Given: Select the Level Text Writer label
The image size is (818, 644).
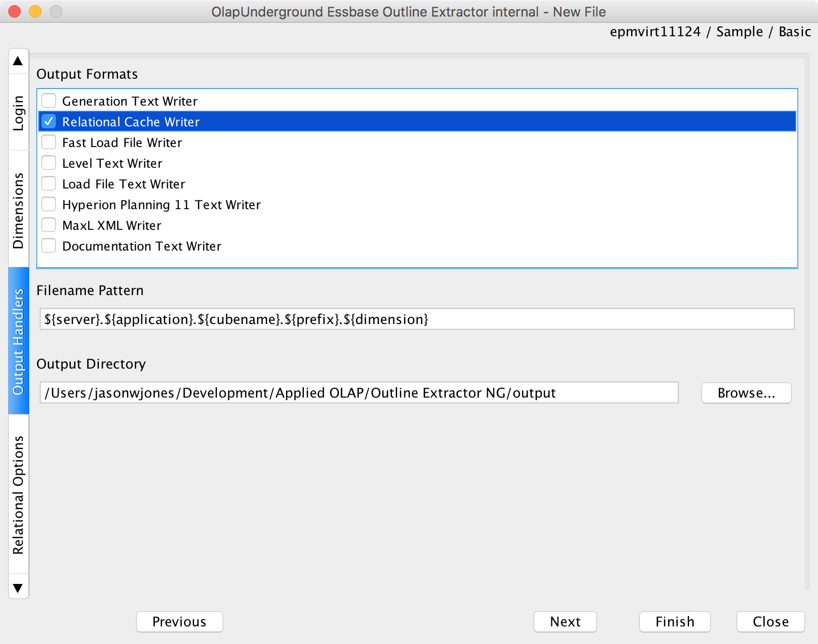Looking at the screenshot, I should tap(112, 163).
